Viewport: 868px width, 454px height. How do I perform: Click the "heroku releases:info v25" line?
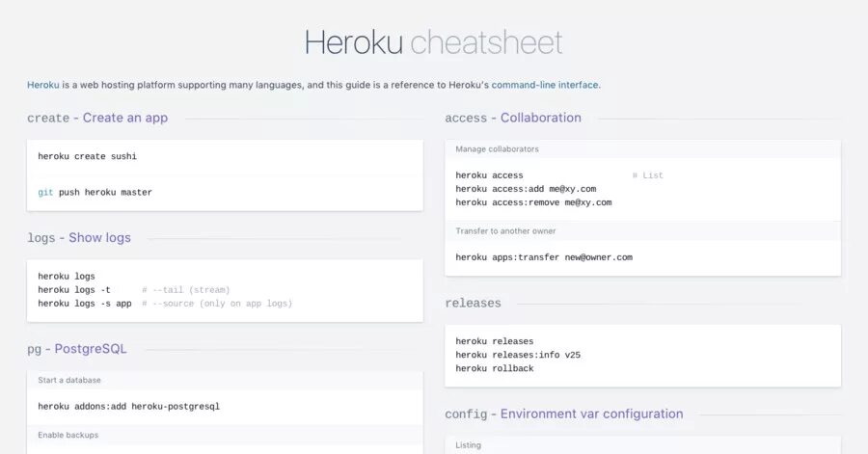click(518, 355)
